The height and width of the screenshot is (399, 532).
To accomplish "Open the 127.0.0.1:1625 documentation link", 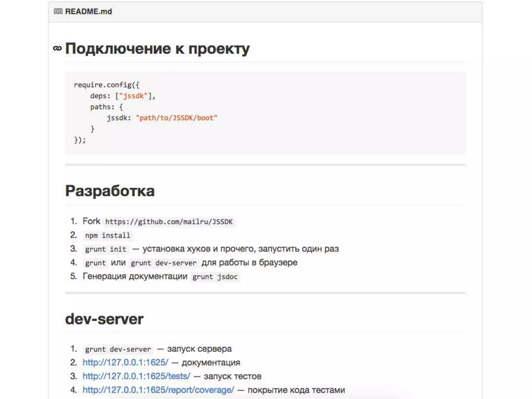I will click(x=125, y=362).
